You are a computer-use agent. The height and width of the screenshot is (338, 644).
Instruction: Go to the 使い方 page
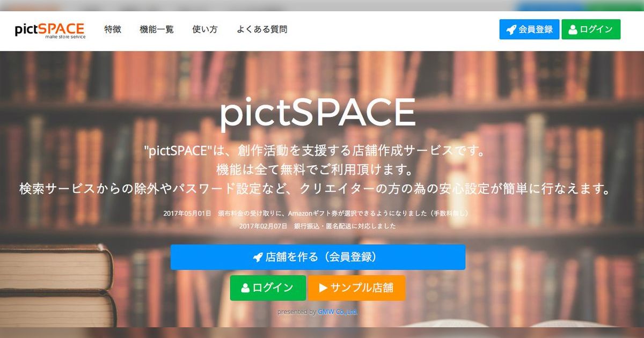[205, 30]
